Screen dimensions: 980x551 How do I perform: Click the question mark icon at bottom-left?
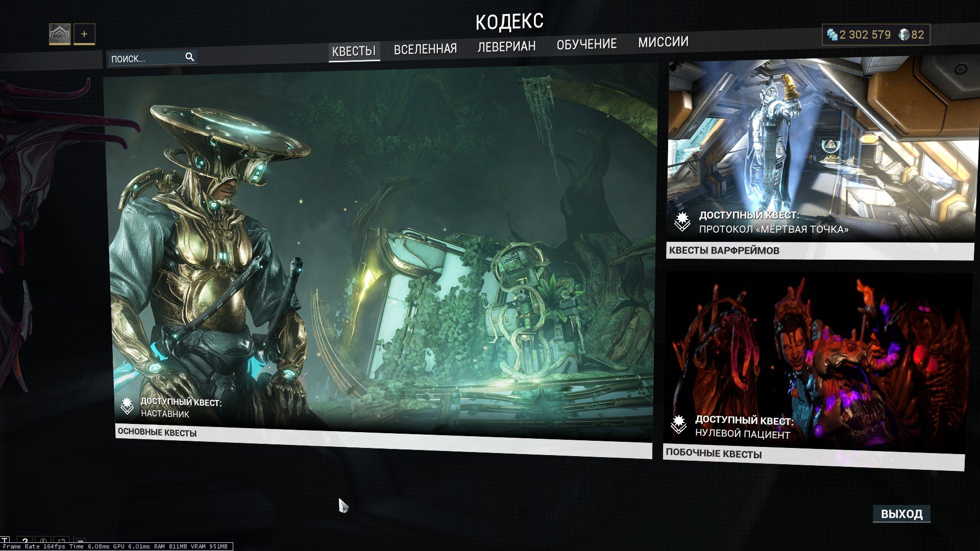pyautogui.click(x=25, y=541)
